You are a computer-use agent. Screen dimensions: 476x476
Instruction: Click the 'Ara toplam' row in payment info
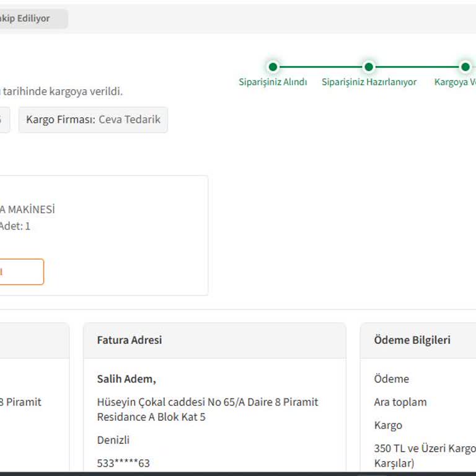pyautogui.click(x=400, y=402)
